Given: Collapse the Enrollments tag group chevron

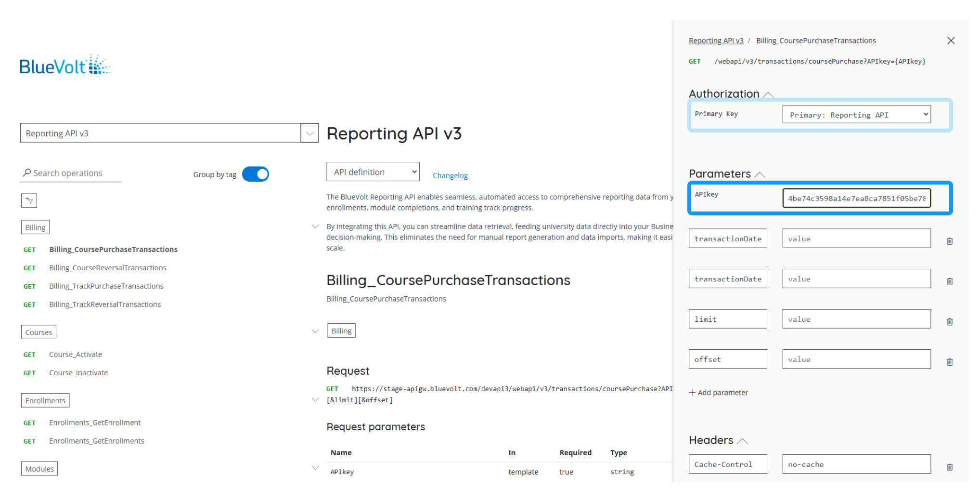Looking at the screenshot, I should [x=315, y=400].
